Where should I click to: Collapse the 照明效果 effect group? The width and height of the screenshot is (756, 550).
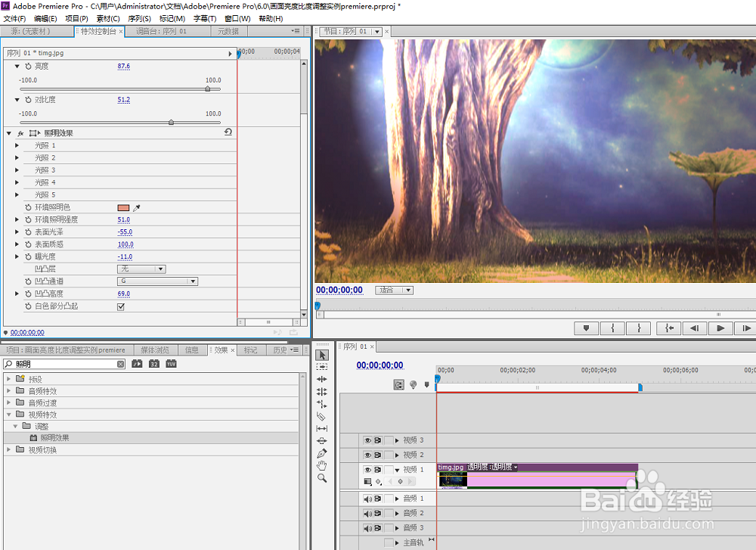coord(8,133)
